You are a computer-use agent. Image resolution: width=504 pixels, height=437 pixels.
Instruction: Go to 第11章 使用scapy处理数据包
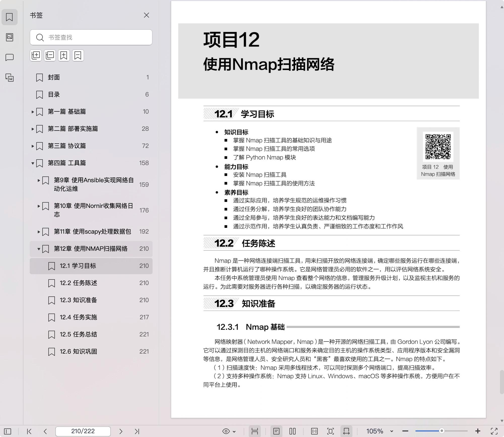[91, 232]
